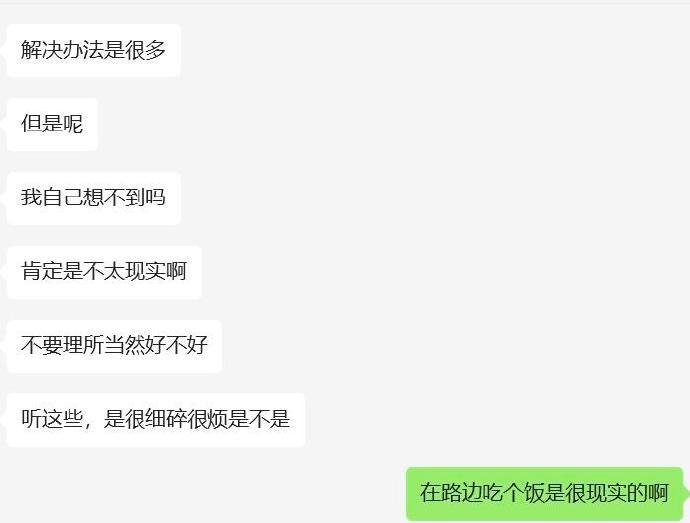Click '细碎' in the '听这些' message
Viewport: 690px width, 523px height.
point(166,419)
